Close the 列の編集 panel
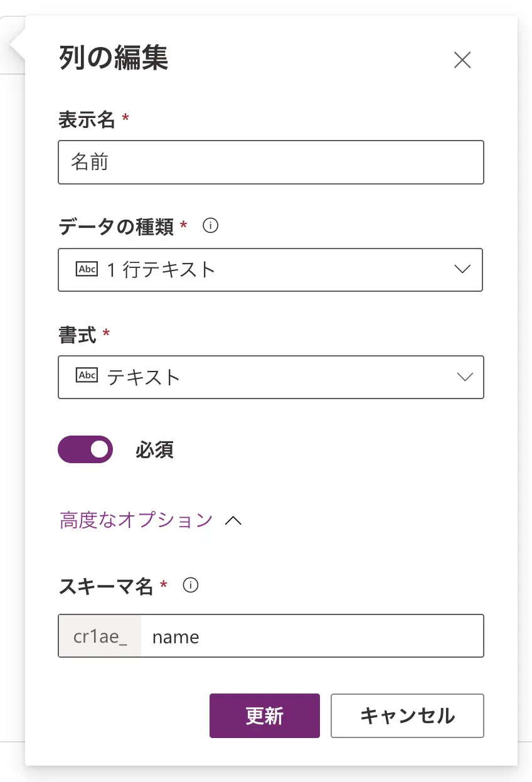532x782 pixels. click(462, 60)
